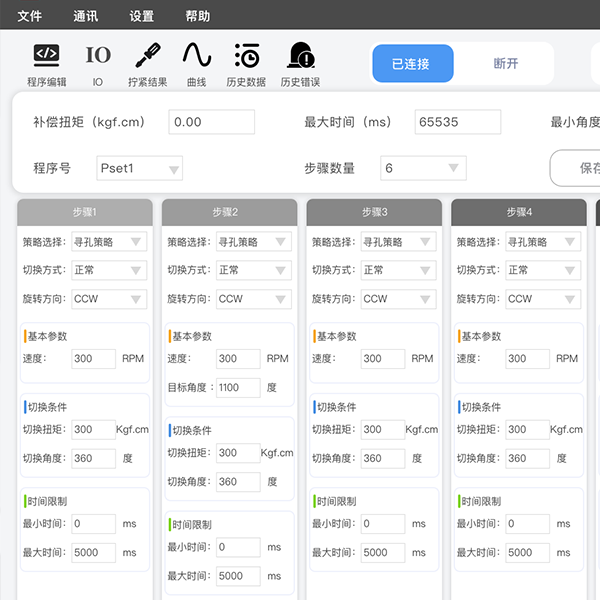This screenshot has height=600, width=600.
Task: Expand 步骤3 策略选择 dropdown
Action: pos(398,241)
